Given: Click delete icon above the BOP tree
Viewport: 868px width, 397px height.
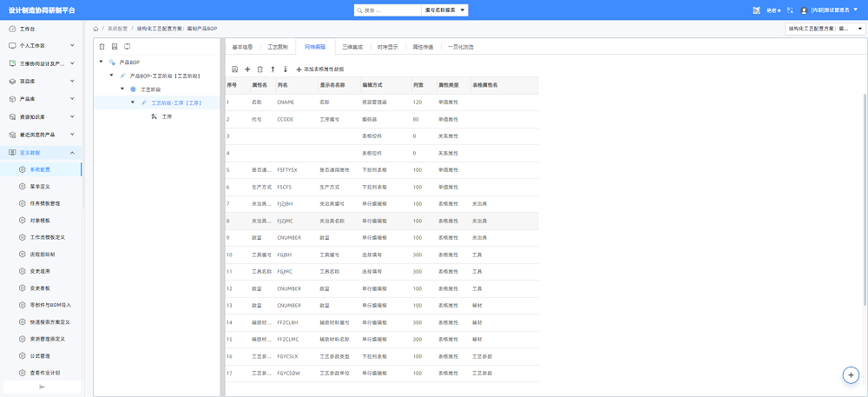Looking at the screenshot, I should tap(102, 47).
